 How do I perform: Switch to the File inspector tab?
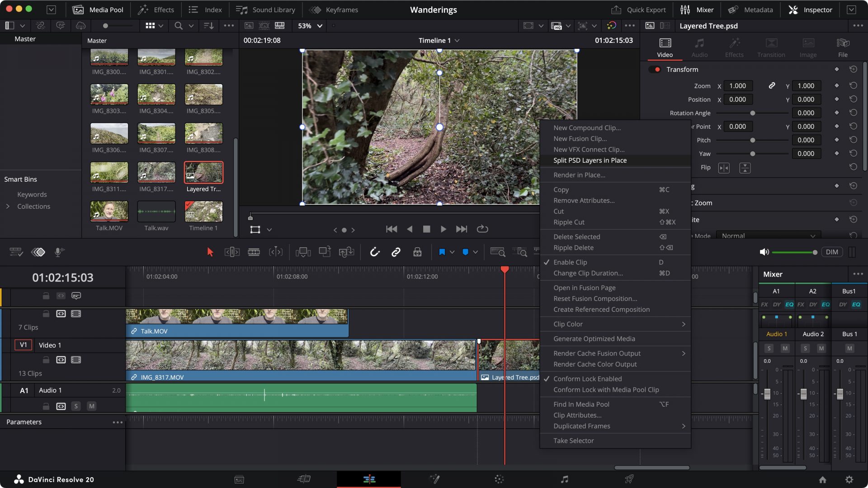click(843, 47)
